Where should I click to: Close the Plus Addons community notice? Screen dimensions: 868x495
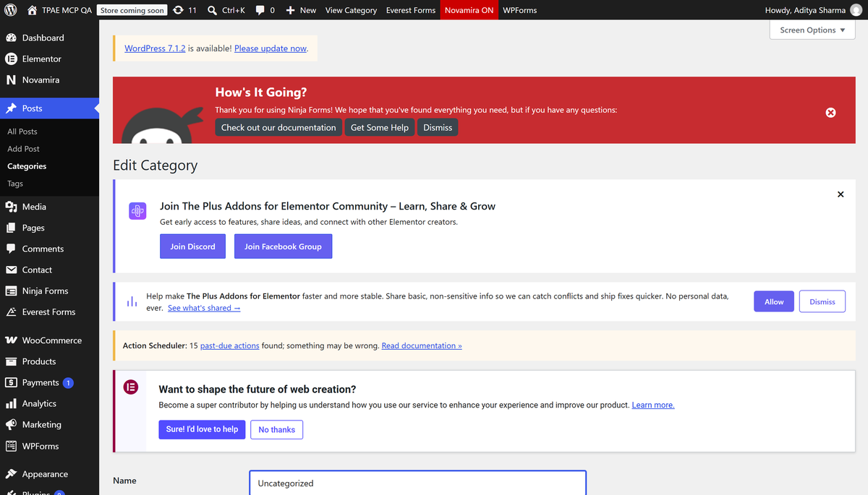coord(841,194)
